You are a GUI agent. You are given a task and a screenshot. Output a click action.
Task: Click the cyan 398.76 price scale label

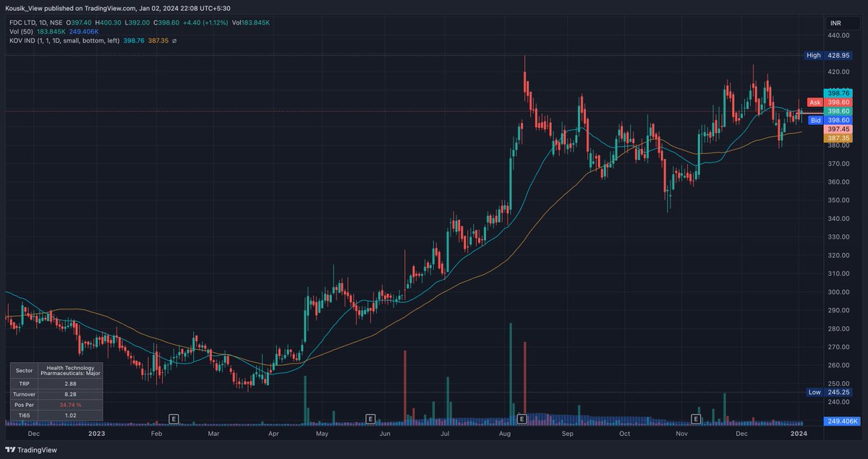(x=838, y=94)
